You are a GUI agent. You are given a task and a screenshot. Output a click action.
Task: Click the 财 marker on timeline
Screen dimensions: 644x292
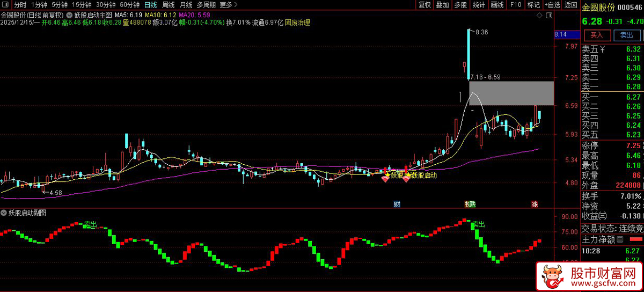pyautogui.click(x=397, y=204)
